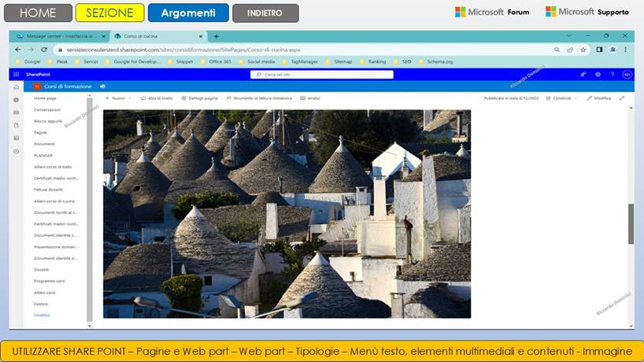Open the Ranking bookmark folder

pyautogui.click(x=373, y=61)
